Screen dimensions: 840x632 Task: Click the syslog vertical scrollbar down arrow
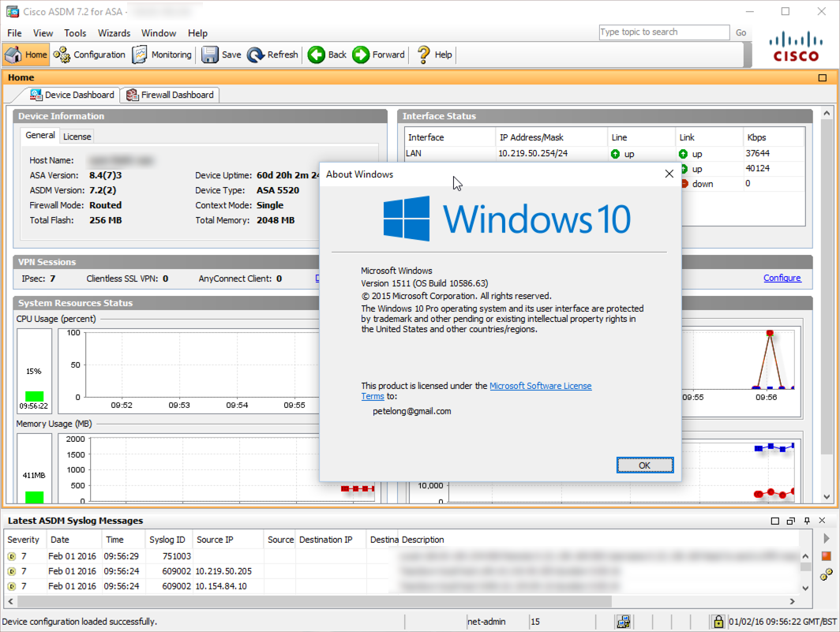pyautogui.click(x=805, y=588)
